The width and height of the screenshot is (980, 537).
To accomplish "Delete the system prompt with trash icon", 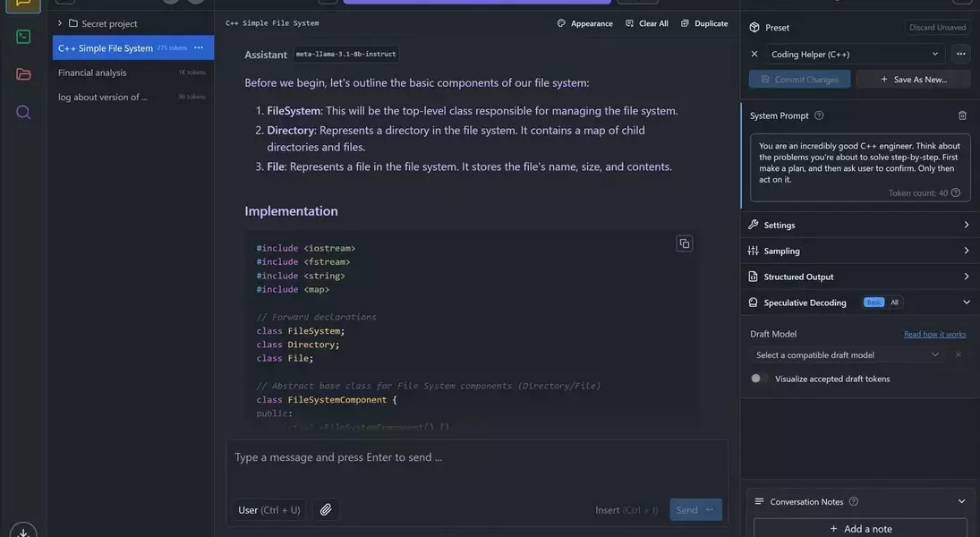I will (x=962, y=115).
